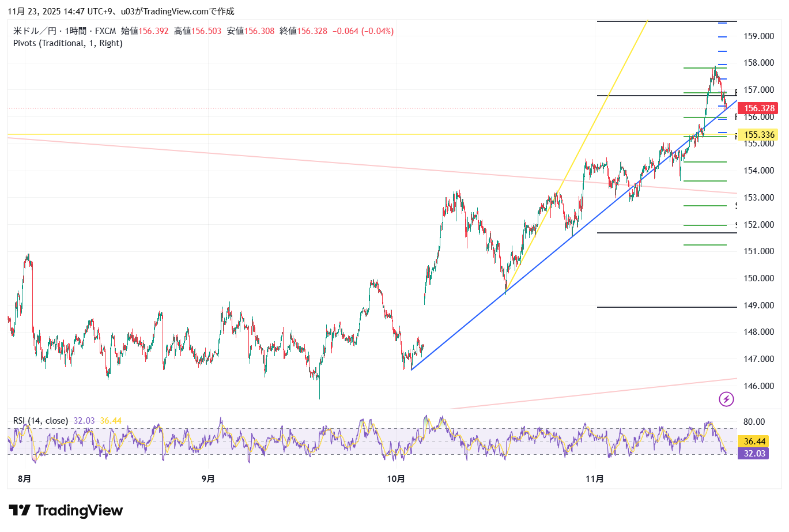789x532 pixels.
Task: Click the 1時間 timeframe label in legend
Action: [75, 31]
